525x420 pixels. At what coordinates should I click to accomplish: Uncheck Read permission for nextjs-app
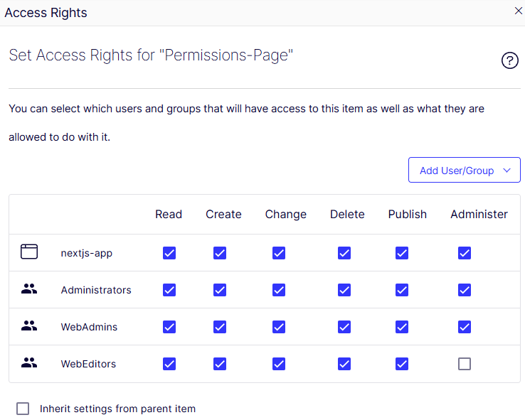(169, 253)
